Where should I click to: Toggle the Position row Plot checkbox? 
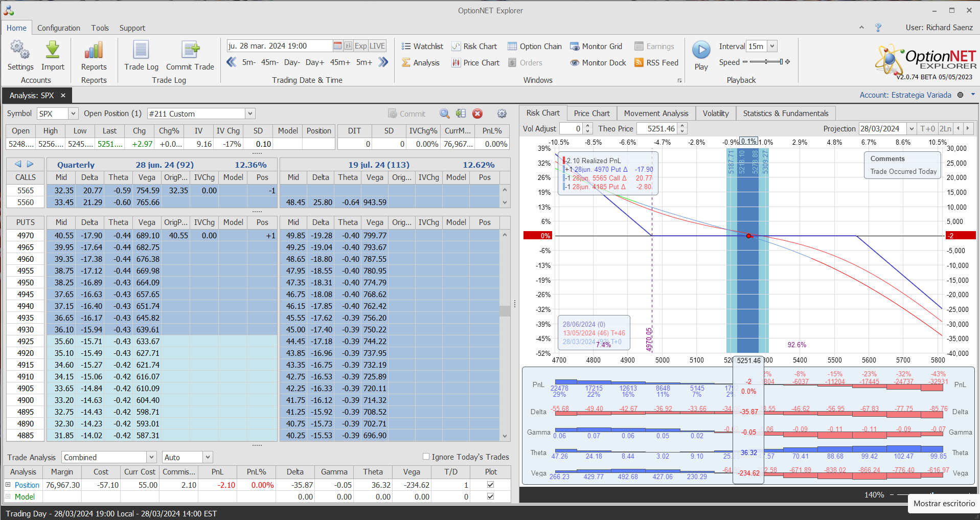point(490,485)
